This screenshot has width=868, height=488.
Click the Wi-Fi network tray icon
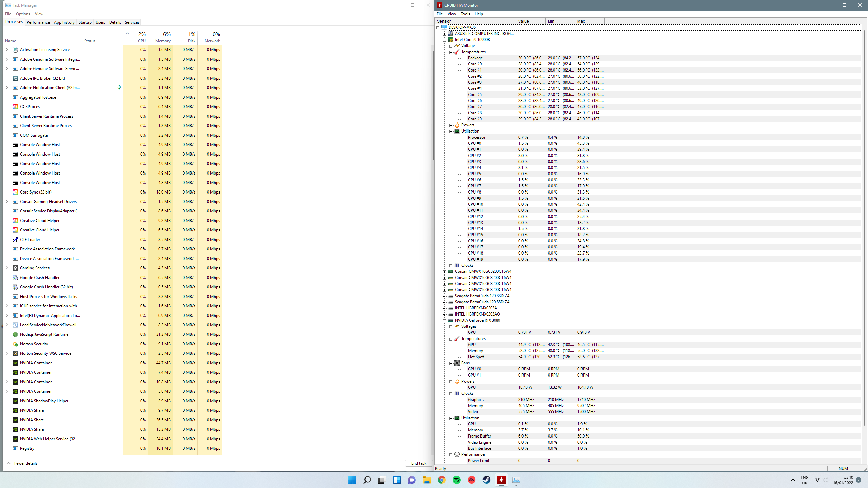(x=817, y=480)
